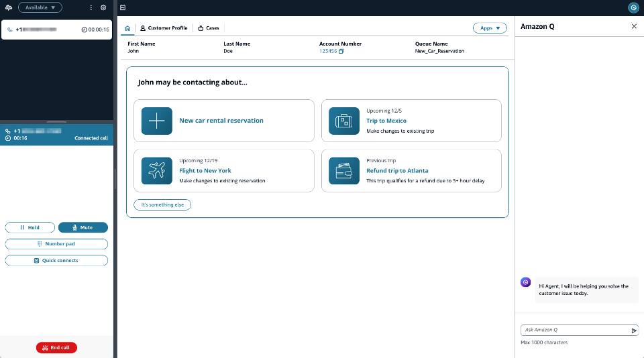Screen dimensions: 644x358
Task: Open the three-dot more options menu
Action: 91,7
